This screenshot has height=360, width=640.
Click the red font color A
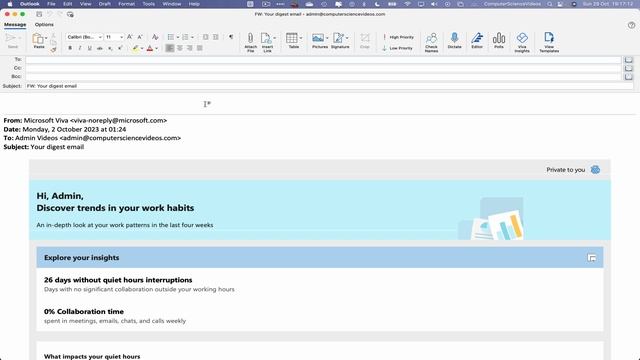150,48
